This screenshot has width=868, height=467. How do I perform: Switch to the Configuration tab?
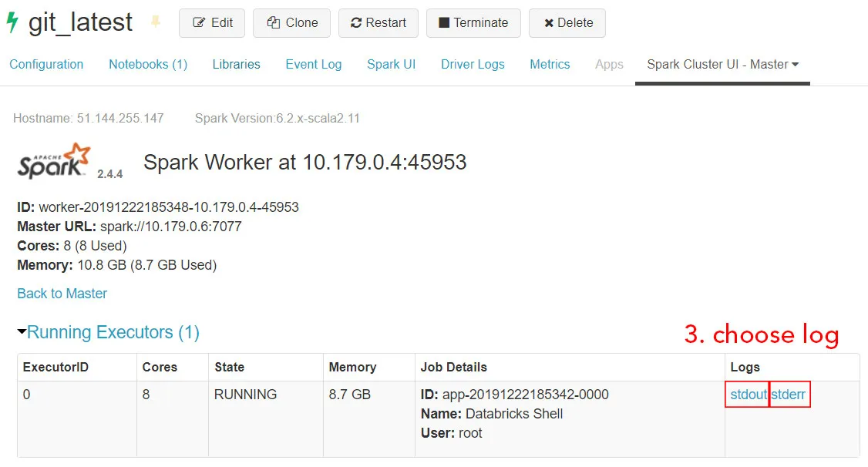coord(46,65)
